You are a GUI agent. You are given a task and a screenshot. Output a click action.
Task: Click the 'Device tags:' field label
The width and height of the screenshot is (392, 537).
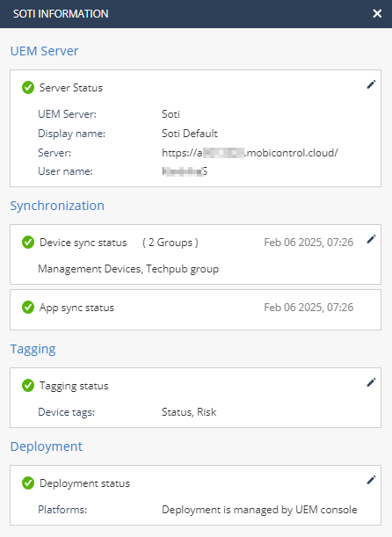click(x=67, y=412)
